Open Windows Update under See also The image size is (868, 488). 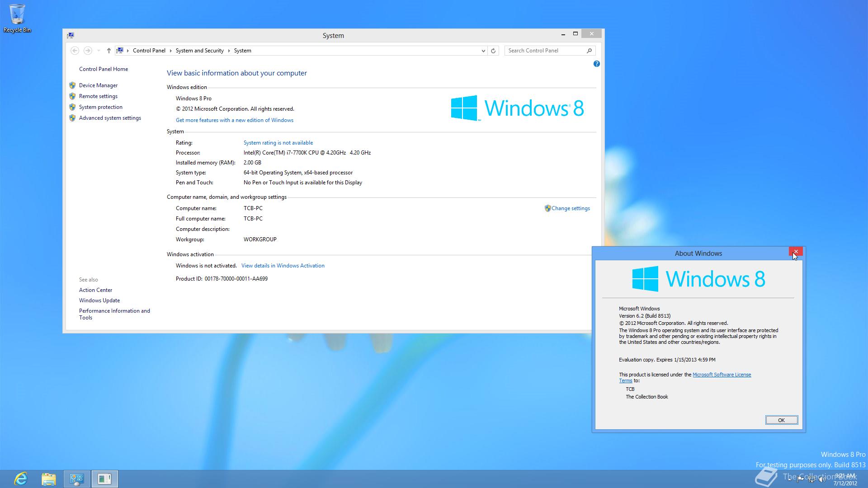pyautogui.click(x=99, y=300)
